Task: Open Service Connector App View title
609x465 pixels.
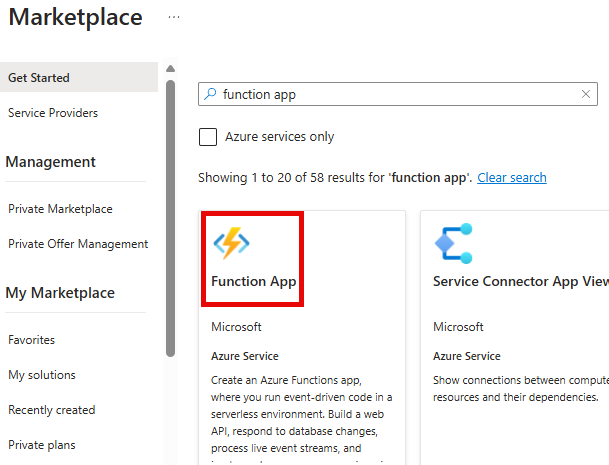Action: point(521,281)
